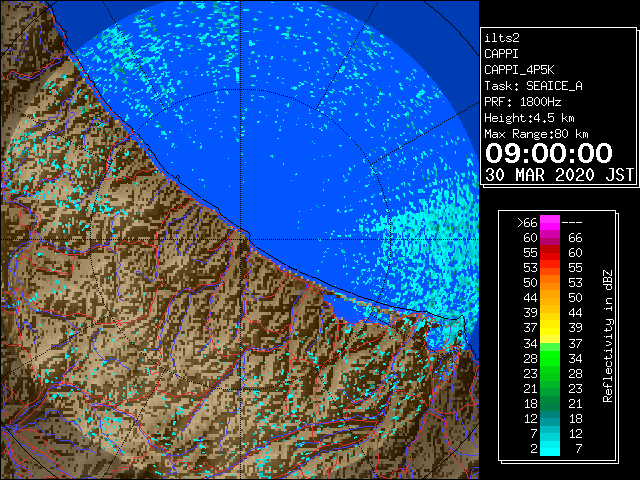The width and height of the screenshot is (640, 480).
Task: Click the magenta >66 dBZ color swatch
Action: (550, 223)
